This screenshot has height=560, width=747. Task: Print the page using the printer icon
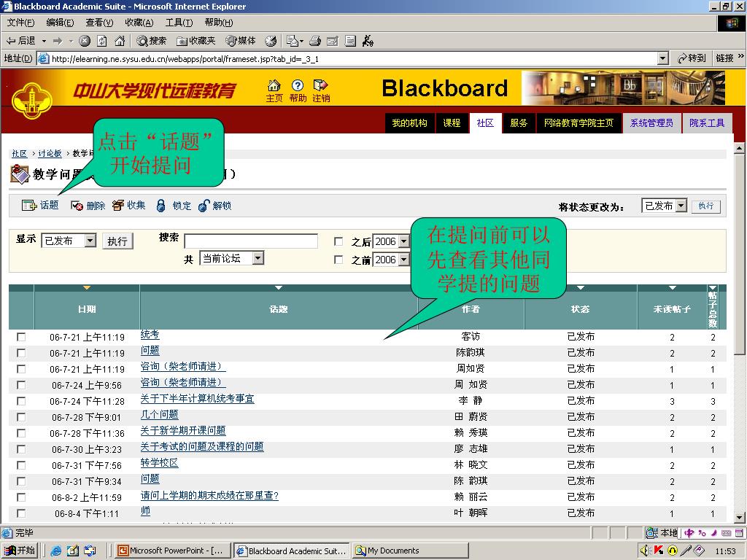pyautogui.click(x=315, y=41)
